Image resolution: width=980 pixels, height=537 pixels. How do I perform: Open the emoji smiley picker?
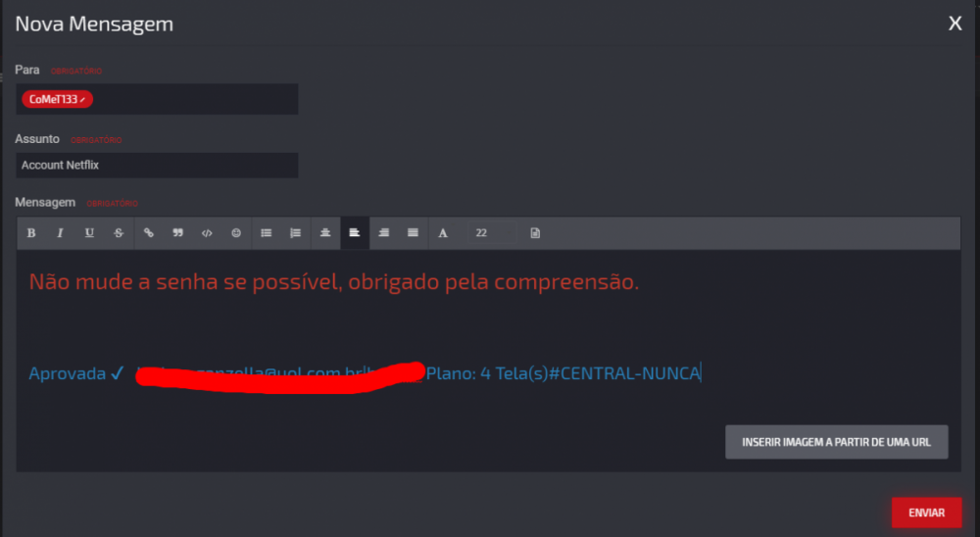[236, 233]
